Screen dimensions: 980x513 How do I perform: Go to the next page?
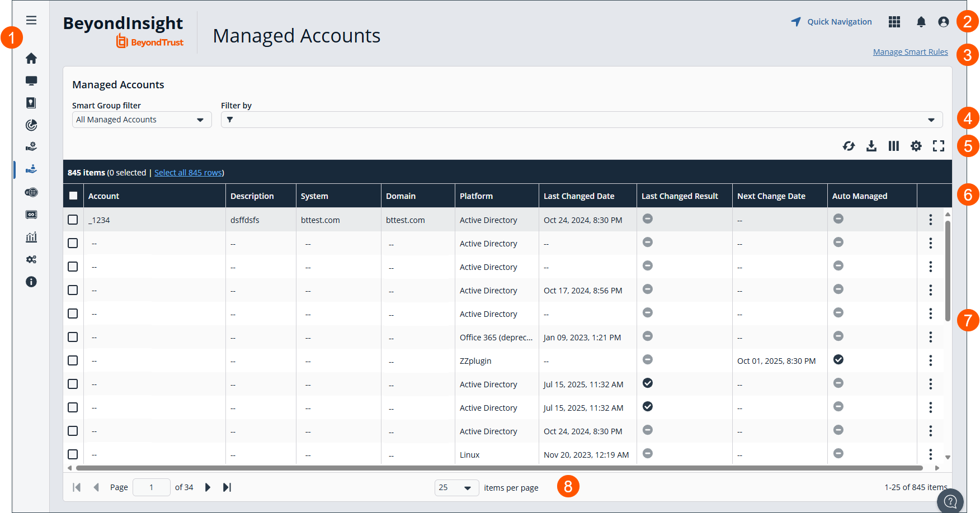(208, 487)
